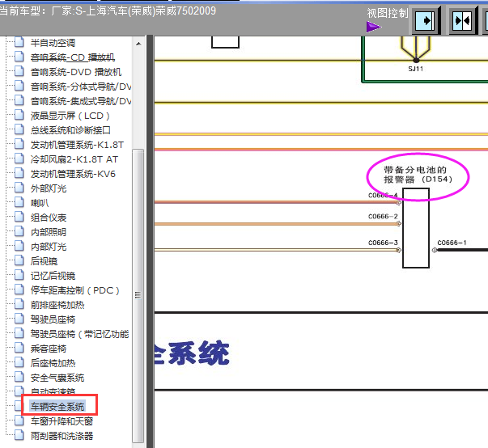Image resolution: width=488 pixels, height=448 pixels.
Task: Open the 喇叭 wiring diagram
Action: click(x=40, y=203)
